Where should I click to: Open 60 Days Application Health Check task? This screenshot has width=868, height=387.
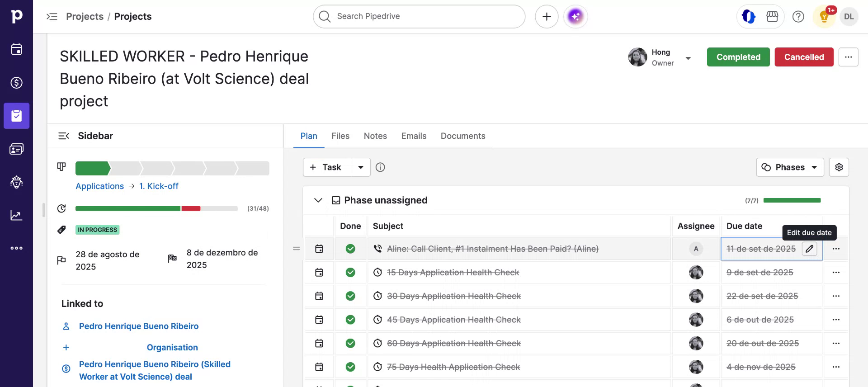[454, 343]
